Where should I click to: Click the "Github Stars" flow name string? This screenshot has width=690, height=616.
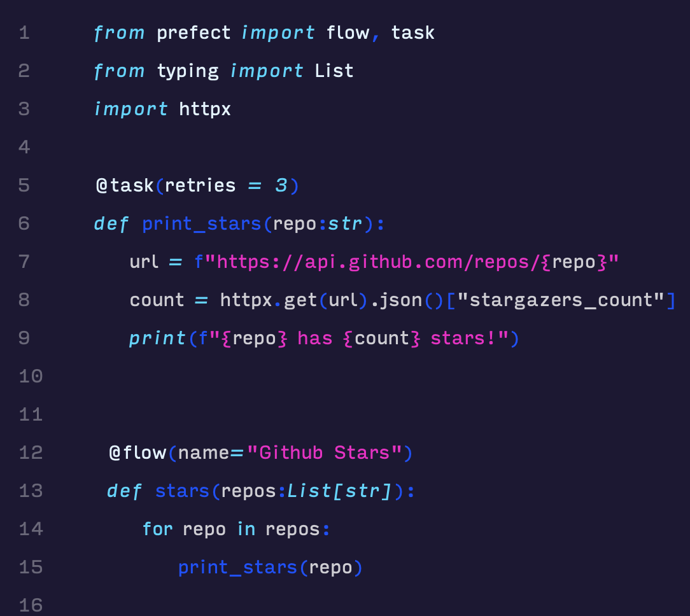[325, 452]
